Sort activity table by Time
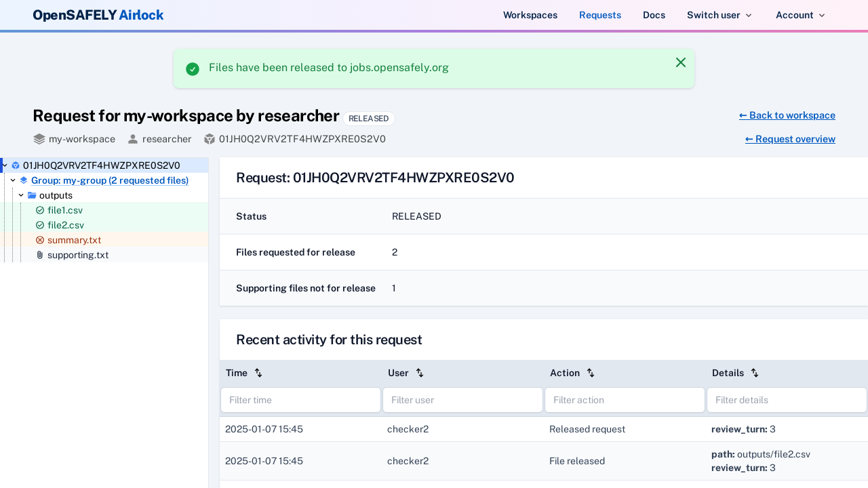The image size is (868, 488). coord(258,373)
